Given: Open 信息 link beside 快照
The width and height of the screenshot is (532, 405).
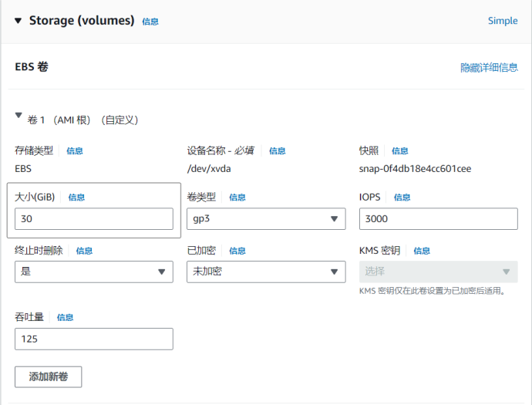Looking at the screenshot, I should [x=399, y=150].
